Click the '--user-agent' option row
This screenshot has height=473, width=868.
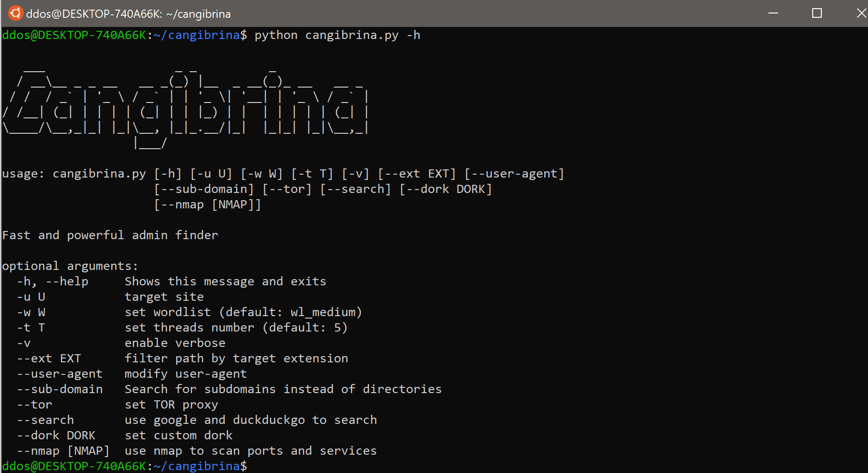click(60, 374)
